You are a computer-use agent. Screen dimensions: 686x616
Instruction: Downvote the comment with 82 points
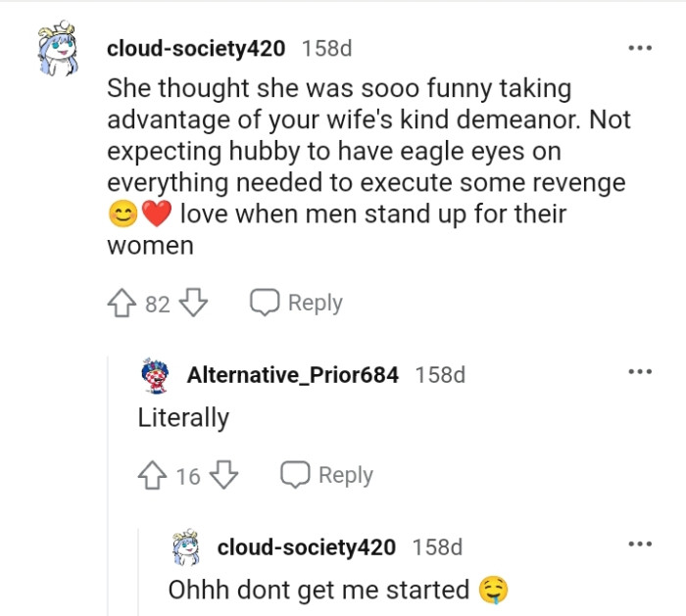coord(194,304)
